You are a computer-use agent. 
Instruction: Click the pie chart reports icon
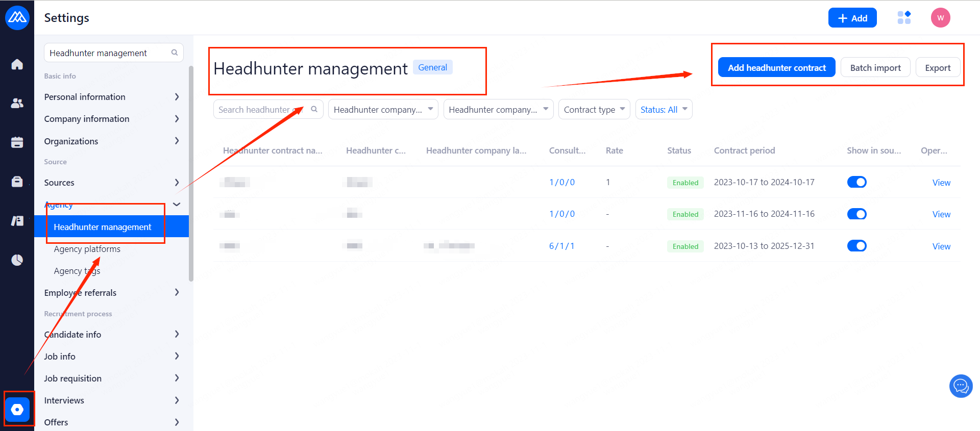17,260
